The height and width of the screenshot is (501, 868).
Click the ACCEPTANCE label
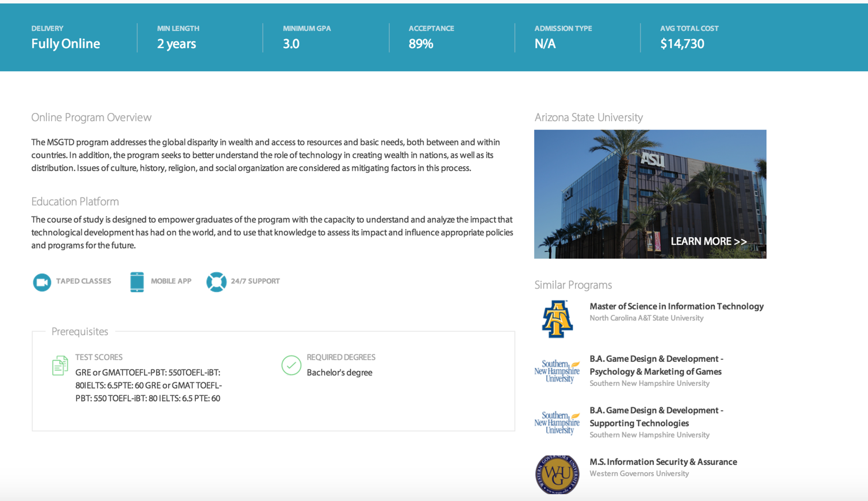coord(431,28)
